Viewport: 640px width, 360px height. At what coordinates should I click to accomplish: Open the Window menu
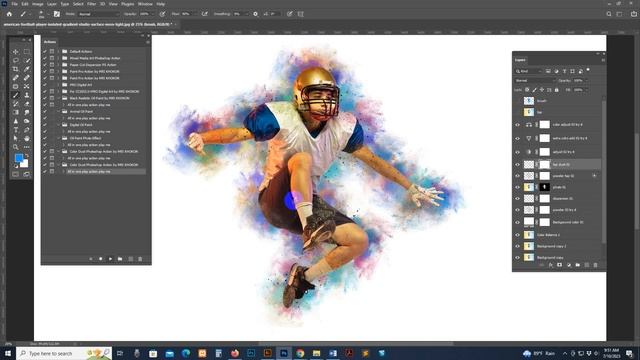click(x=145, y=4)
